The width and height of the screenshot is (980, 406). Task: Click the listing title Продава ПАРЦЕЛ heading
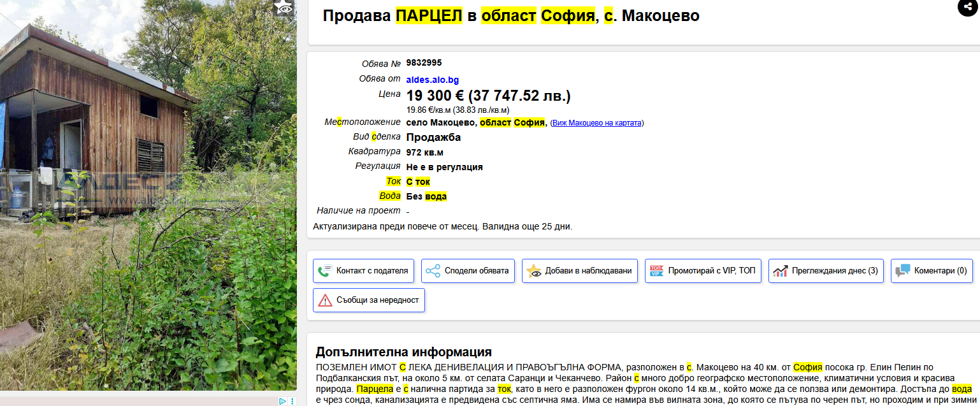click(x=510, y=16)
